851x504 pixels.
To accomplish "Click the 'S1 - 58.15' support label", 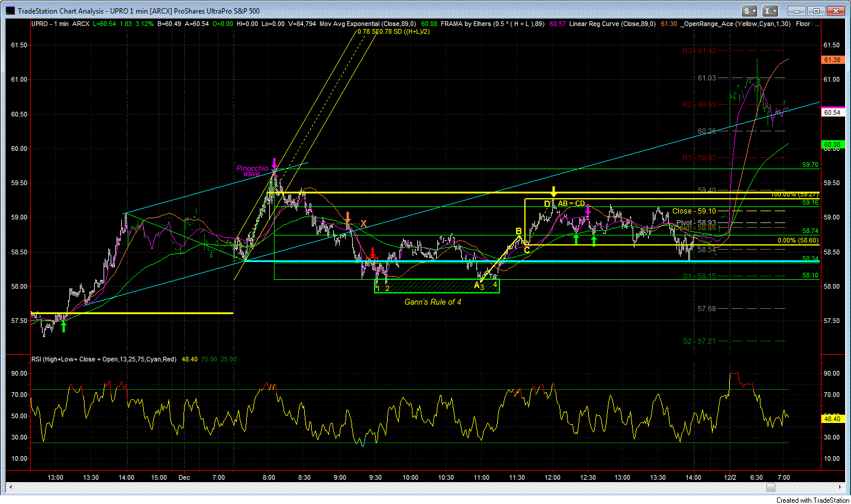I will 700,276.
